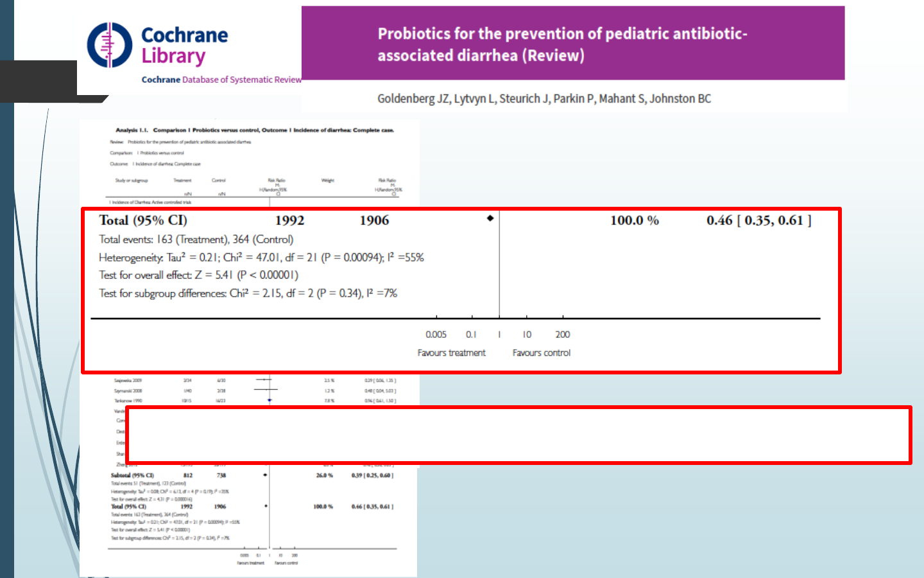Click the enlarged "Favours treatment" axis label
Screen dimensions: 924x578
coord(451,353)
